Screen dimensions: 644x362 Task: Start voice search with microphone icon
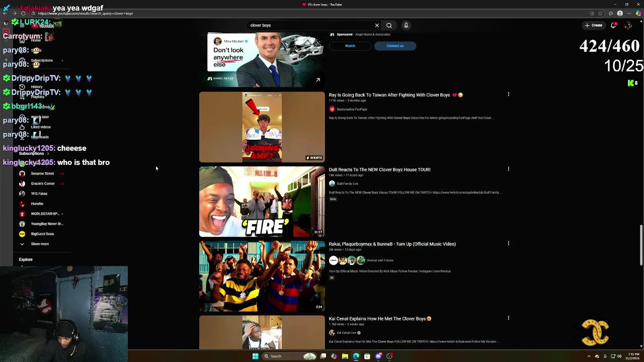click(x=406, y=25)
